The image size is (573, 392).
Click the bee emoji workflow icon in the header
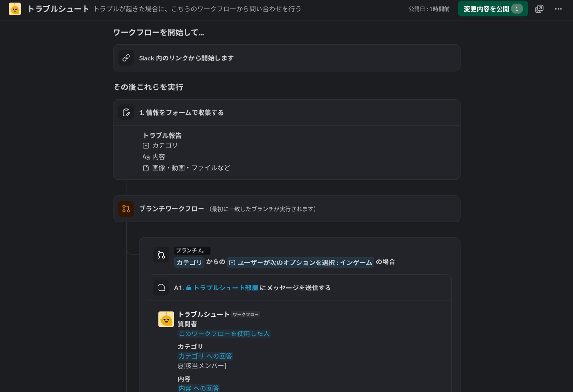coord(15,9)
